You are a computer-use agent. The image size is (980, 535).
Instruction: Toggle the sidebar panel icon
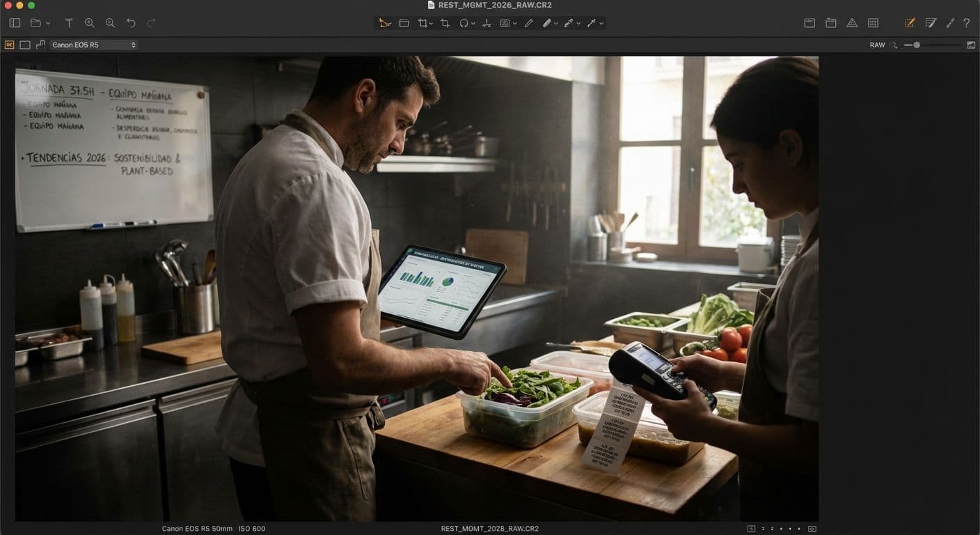(15, 23)
